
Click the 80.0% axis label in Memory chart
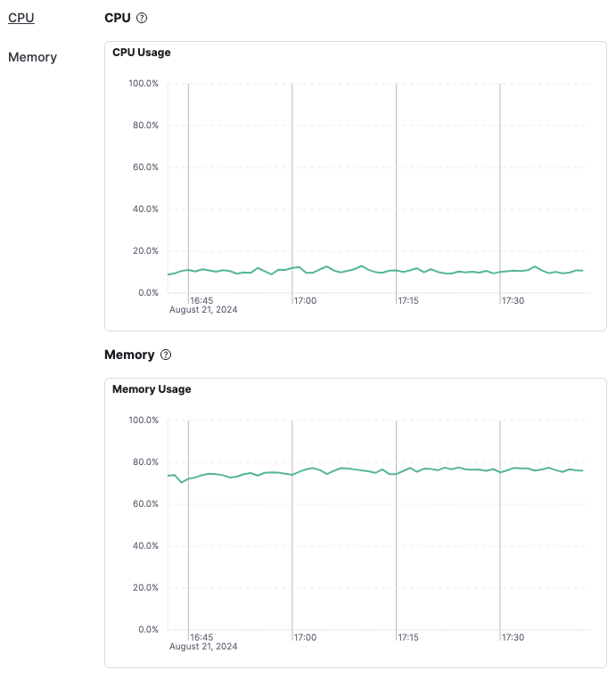point(144,462)
